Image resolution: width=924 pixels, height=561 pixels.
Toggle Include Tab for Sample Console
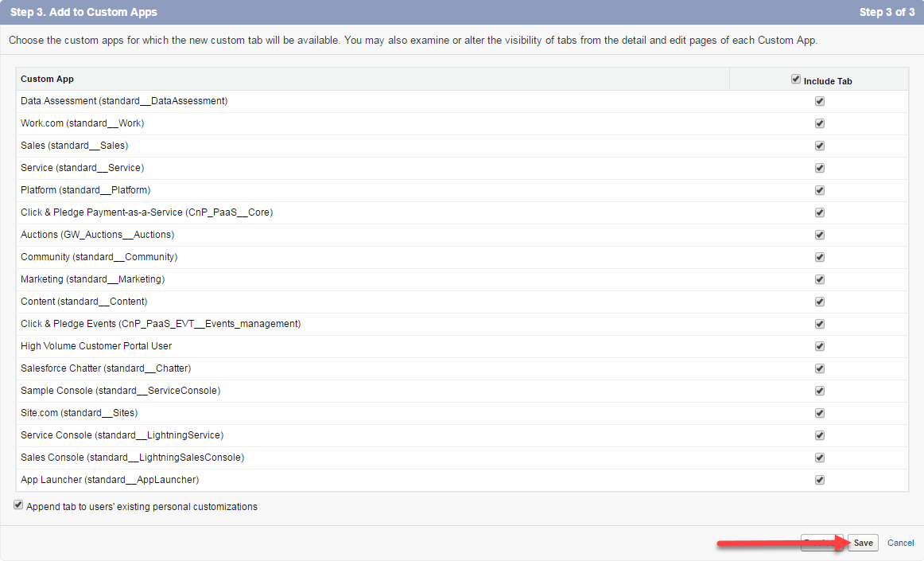tap(820, 391)
